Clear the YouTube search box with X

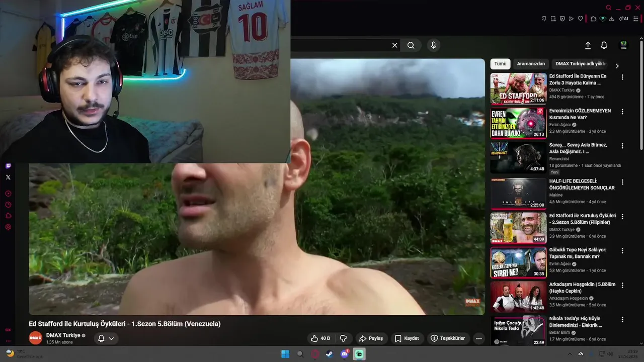tap(395, 45)
